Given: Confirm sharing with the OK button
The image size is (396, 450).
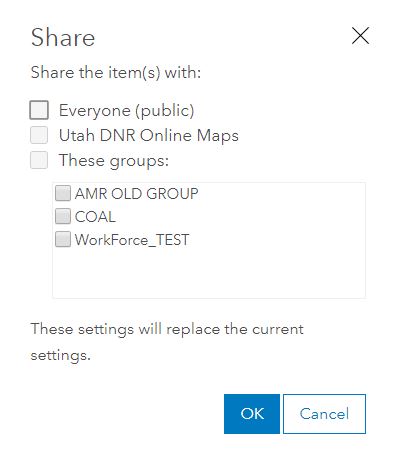Looking at the screenshot, I should pos(252,414).
